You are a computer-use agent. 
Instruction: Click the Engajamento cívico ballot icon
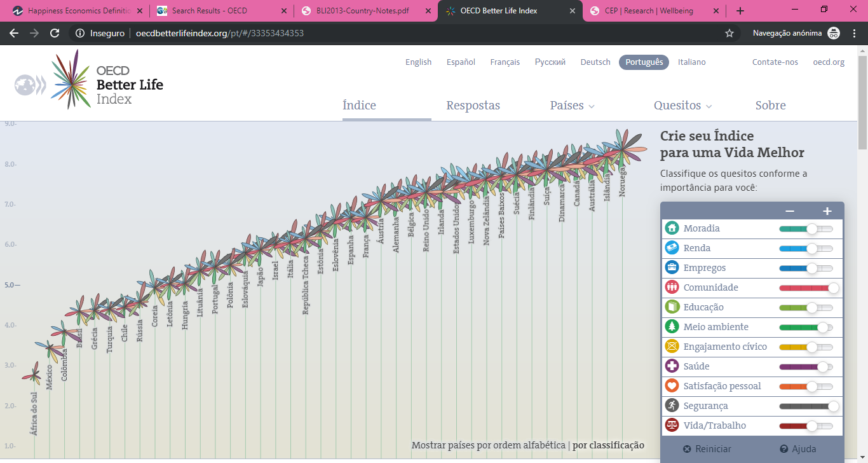(672, 347)
